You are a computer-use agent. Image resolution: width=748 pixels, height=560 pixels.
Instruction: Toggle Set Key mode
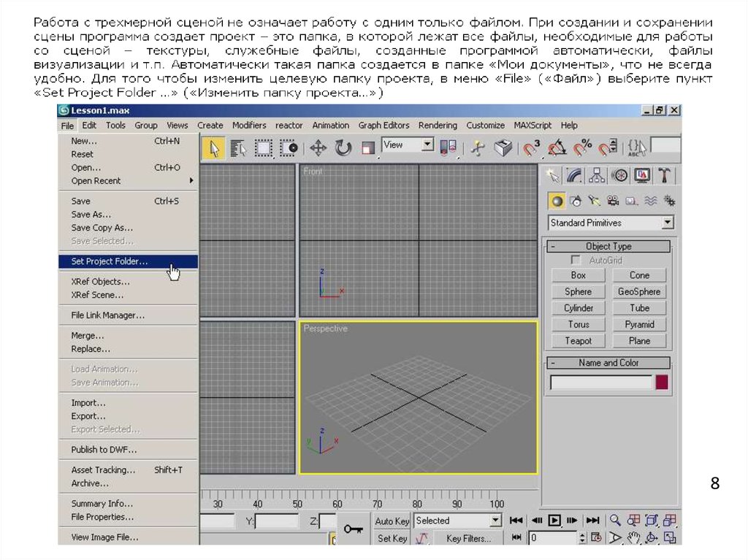(392, 538)
